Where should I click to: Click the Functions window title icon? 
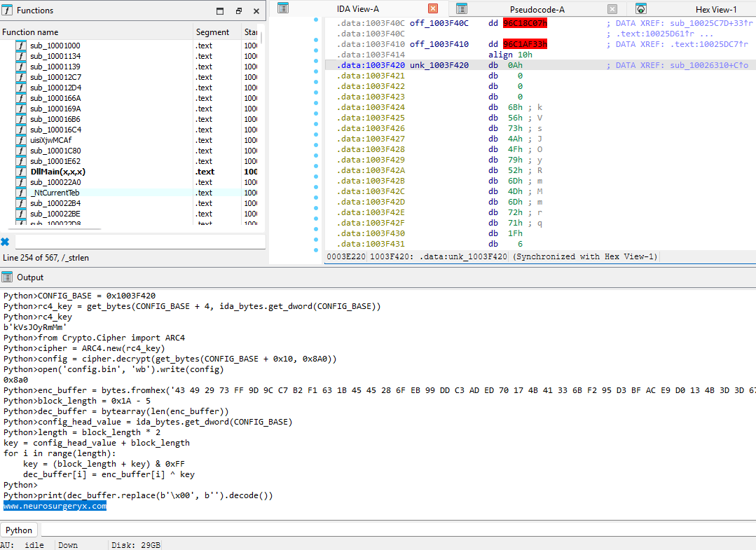(x=7, y=10)
